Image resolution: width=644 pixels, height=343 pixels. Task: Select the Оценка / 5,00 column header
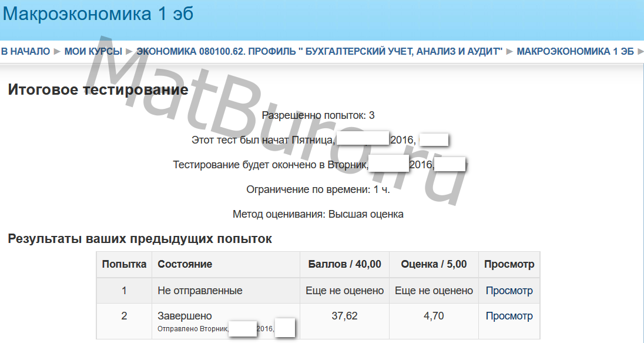pos(434,264)
